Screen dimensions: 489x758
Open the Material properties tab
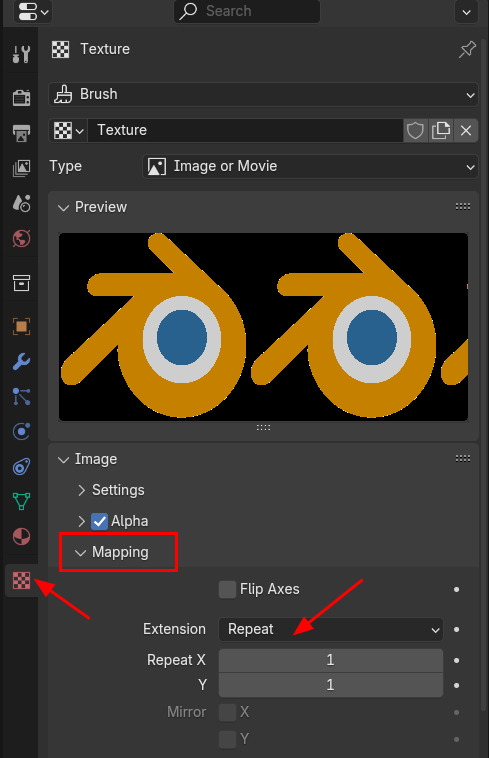coord(21,537)
